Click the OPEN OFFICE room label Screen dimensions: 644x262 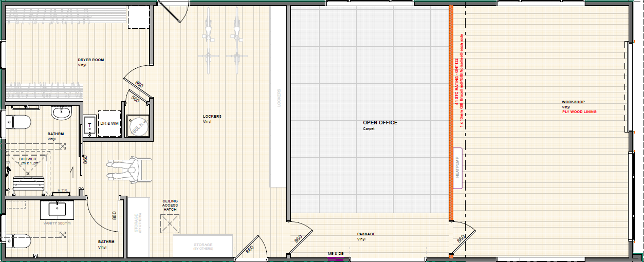pos(380,123)
